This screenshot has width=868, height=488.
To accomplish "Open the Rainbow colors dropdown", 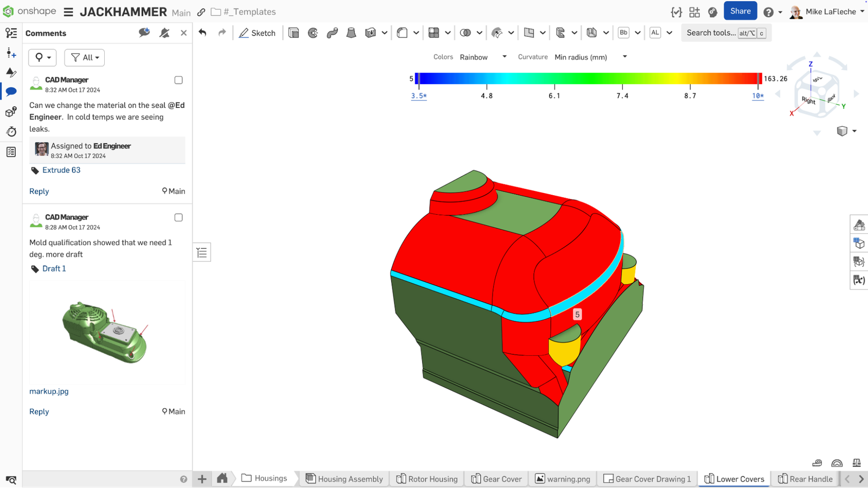I will (x=483, y=57).
